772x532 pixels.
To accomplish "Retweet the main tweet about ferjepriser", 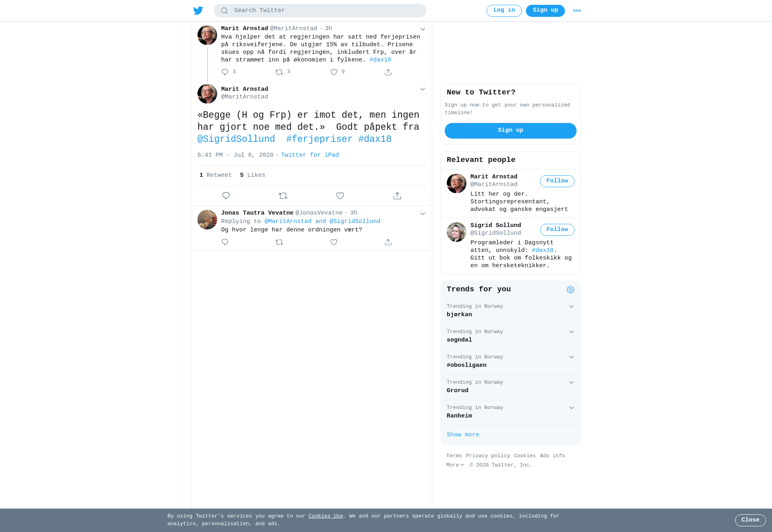I will point(283,196).
